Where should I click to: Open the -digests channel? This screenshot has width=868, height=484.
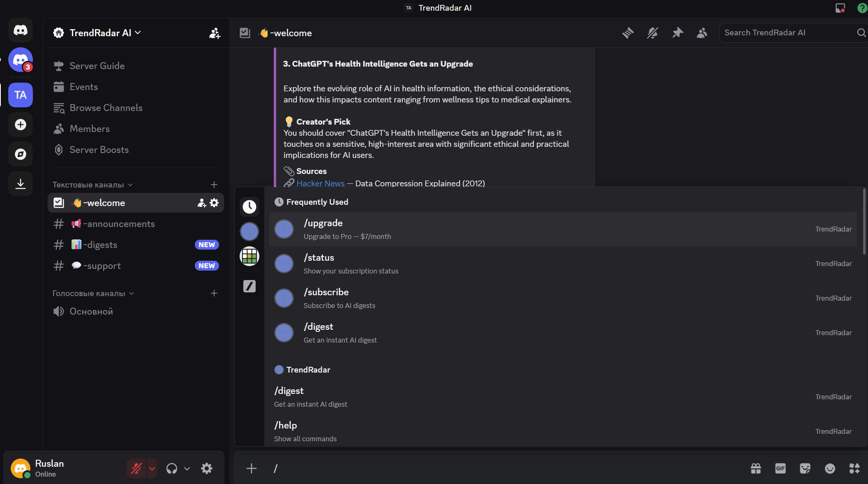tap(136, 245)
